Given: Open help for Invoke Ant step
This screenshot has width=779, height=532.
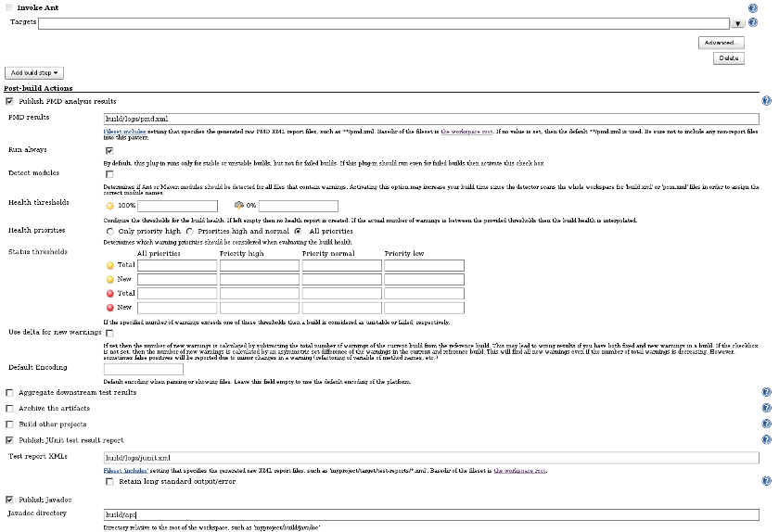Looking at the screenshot, I should pyautogui.click(x=753, y=8).
